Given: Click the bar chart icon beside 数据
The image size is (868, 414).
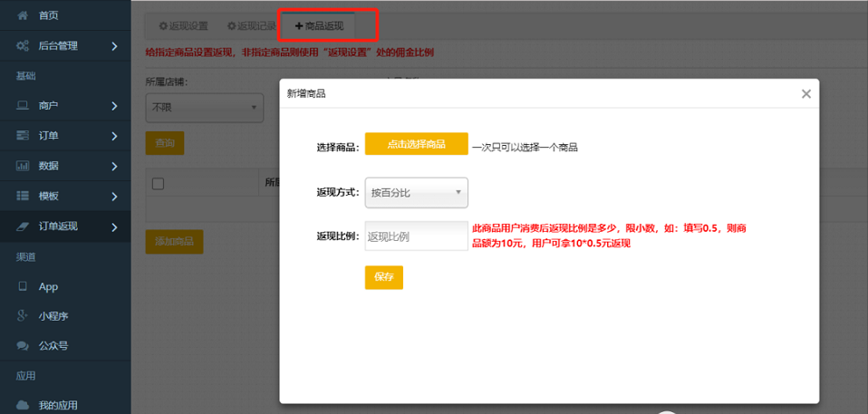Looking at the screenshot, I should (x=23, y=166).
